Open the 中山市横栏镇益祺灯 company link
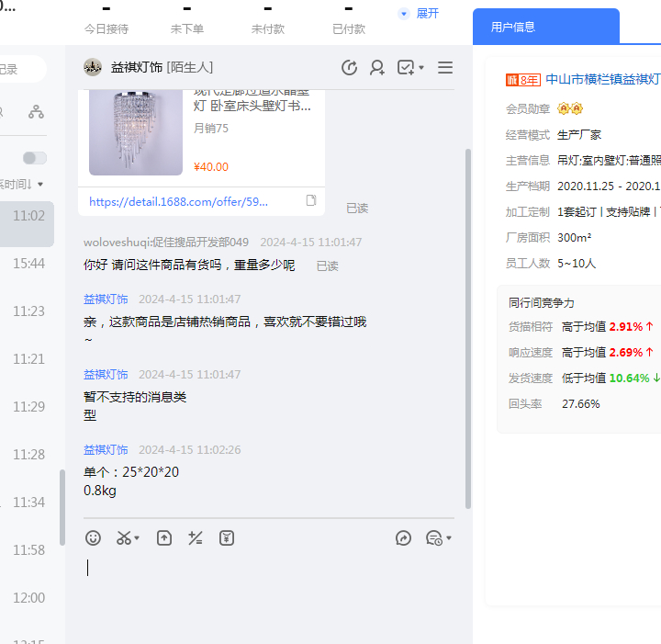 602,79
